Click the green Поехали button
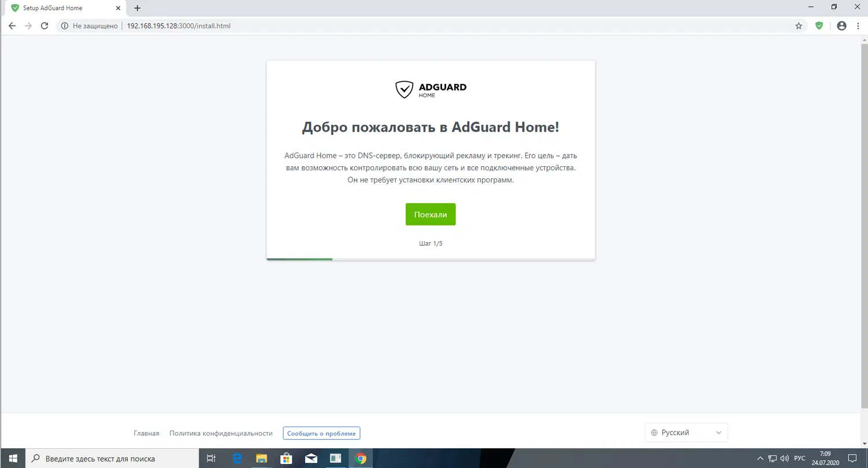Image resolution: width=868 pixels, height=468 pixels. click(x=431, y=214)
